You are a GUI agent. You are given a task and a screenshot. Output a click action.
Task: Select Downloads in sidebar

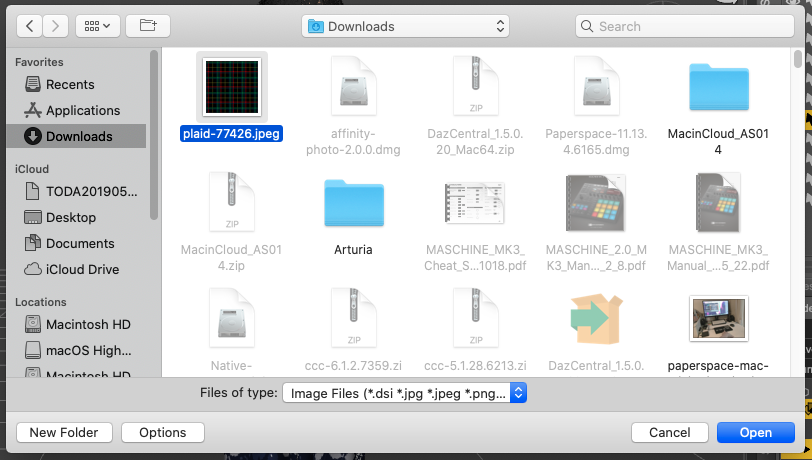coord(77,136)
